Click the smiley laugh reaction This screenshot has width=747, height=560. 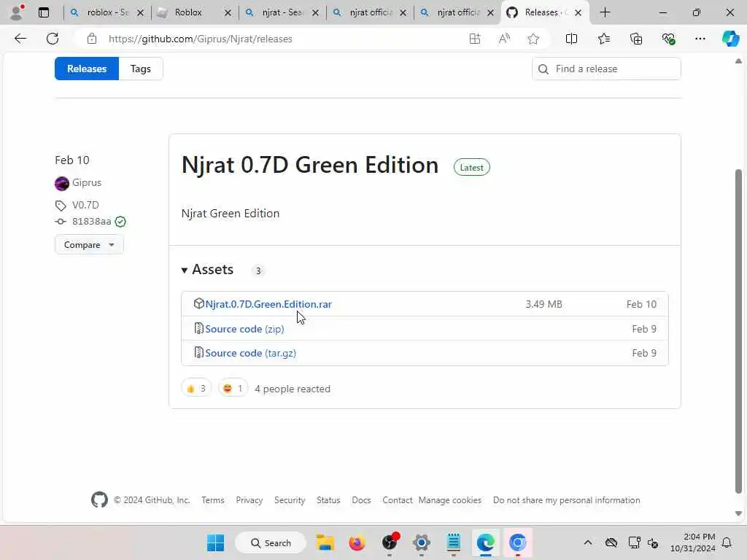tap(233, 389)
